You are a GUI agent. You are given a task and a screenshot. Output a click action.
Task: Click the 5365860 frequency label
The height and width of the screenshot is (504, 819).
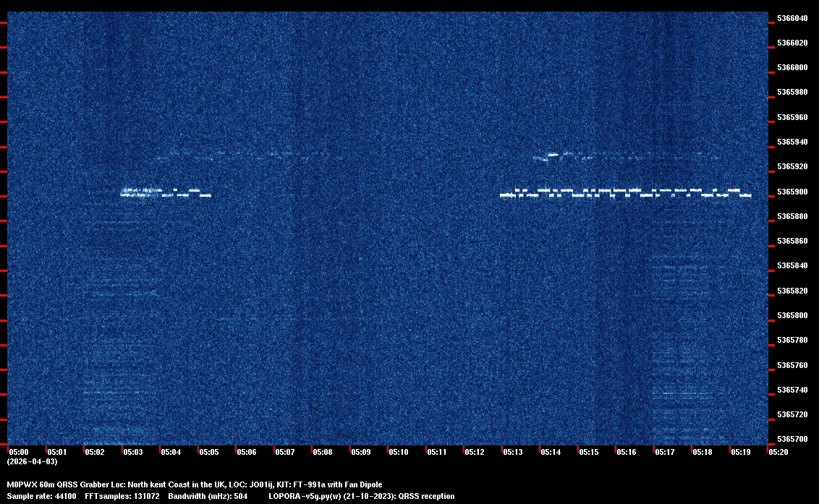(x=792, y=242)
